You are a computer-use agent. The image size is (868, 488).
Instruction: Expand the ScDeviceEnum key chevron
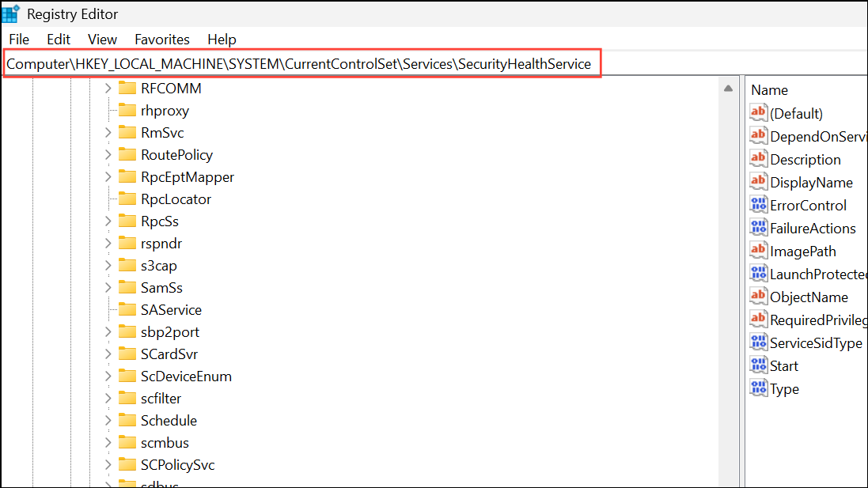[109, 376]
